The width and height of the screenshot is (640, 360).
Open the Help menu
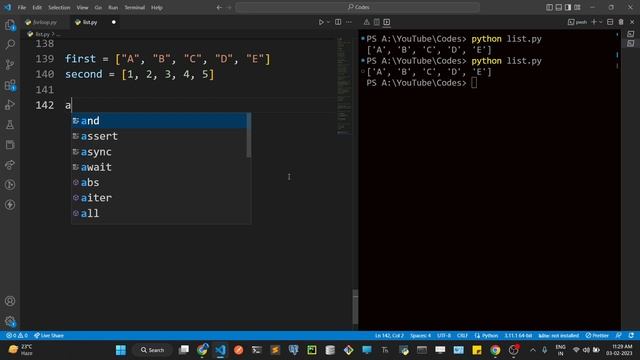[157, 7]
